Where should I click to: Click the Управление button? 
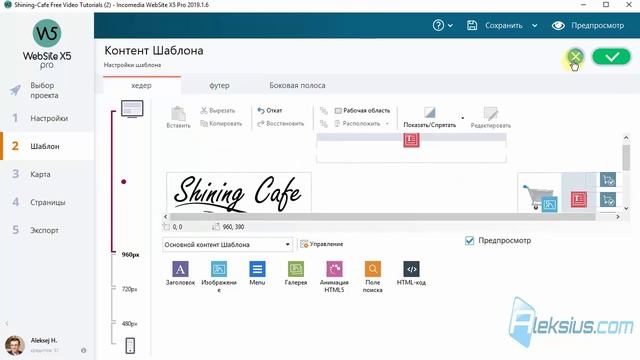pyautogui.click(x=322, y=244)
